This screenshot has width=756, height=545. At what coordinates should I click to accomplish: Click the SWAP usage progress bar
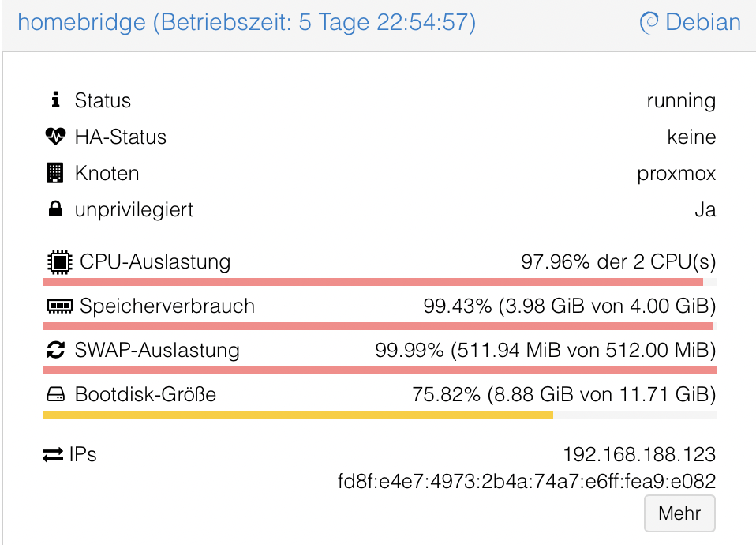pos(379,370)
